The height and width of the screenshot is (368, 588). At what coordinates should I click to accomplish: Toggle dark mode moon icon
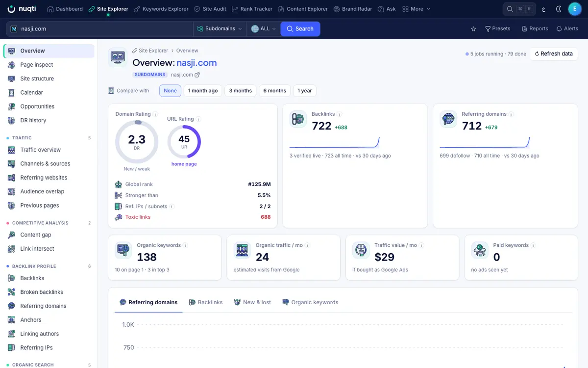(559, 9)
